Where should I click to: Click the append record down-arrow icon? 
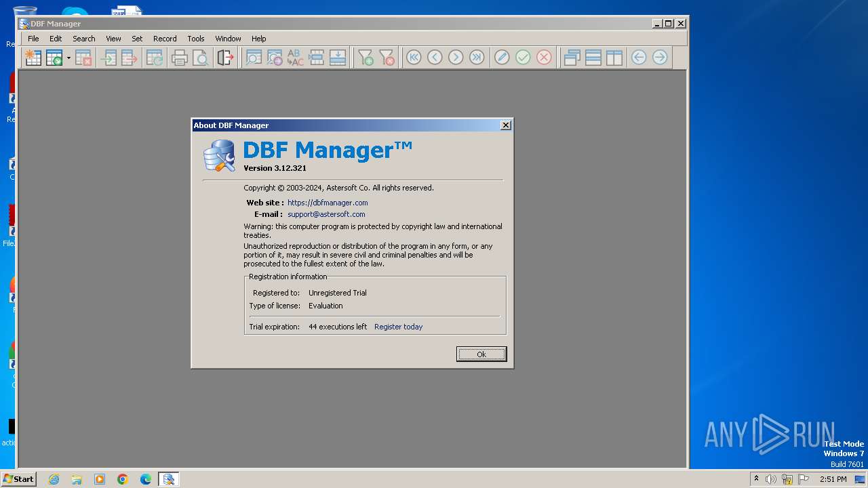338,58
